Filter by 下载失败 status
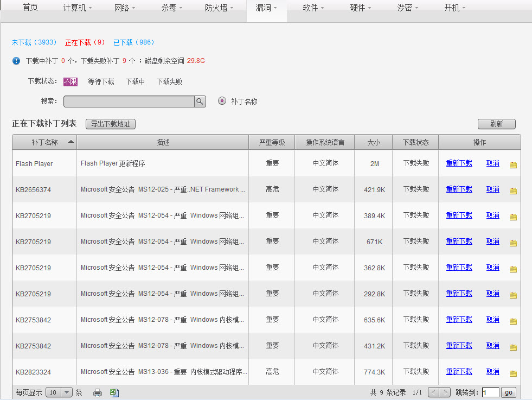 point(169,82)
